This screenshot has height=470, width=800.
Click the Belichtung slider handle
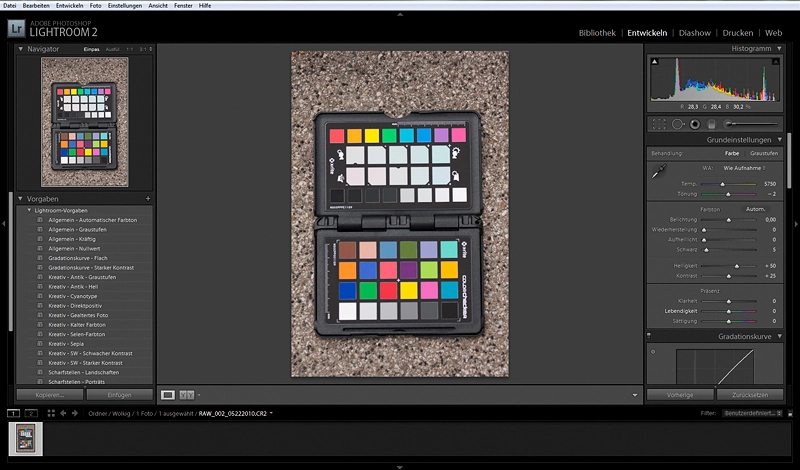click(729, 220)
